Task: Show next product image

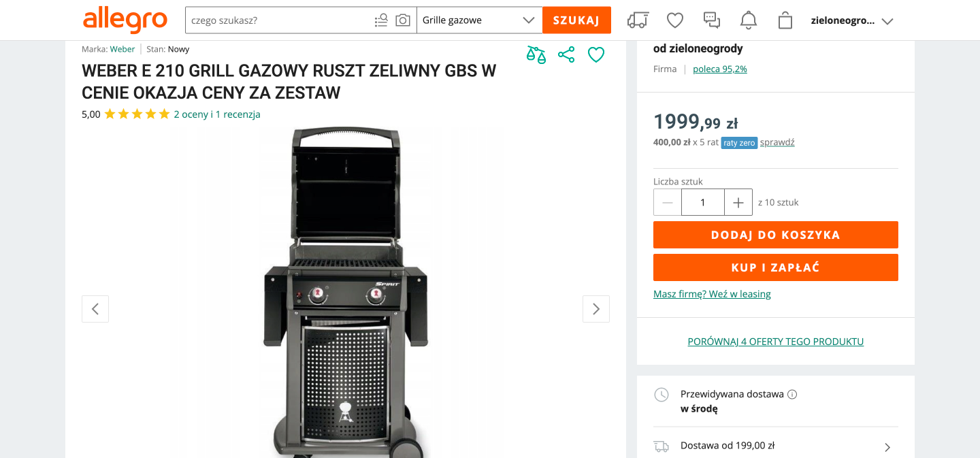Action: 595,309
